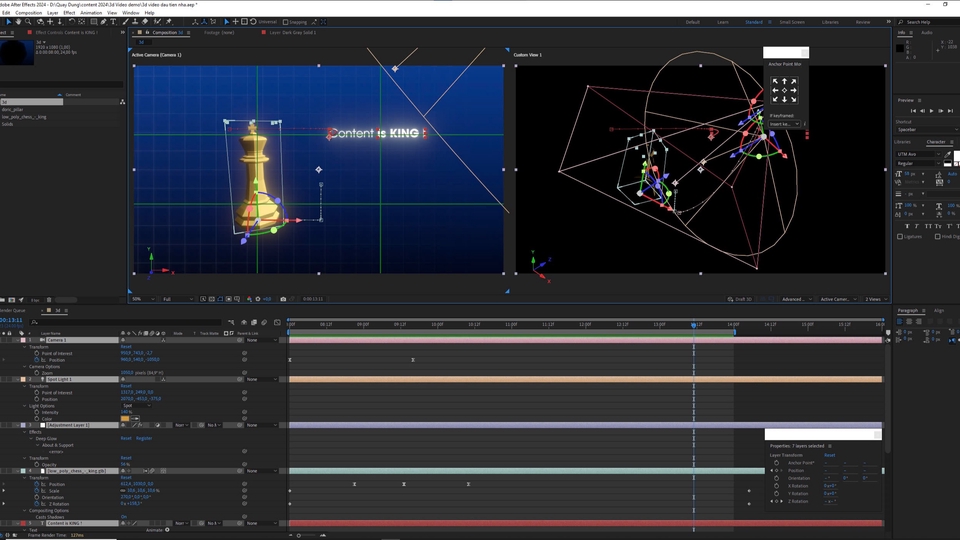Click the Character panel eyedropper
This screenshot has width=960, height=540.
(x=948, y=154)
